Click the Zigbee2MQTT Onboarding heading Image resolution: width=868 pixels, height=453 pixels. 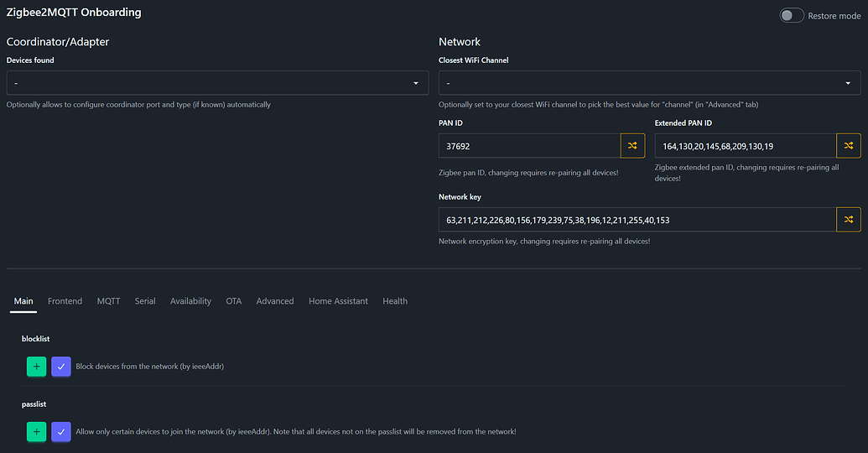74,13
